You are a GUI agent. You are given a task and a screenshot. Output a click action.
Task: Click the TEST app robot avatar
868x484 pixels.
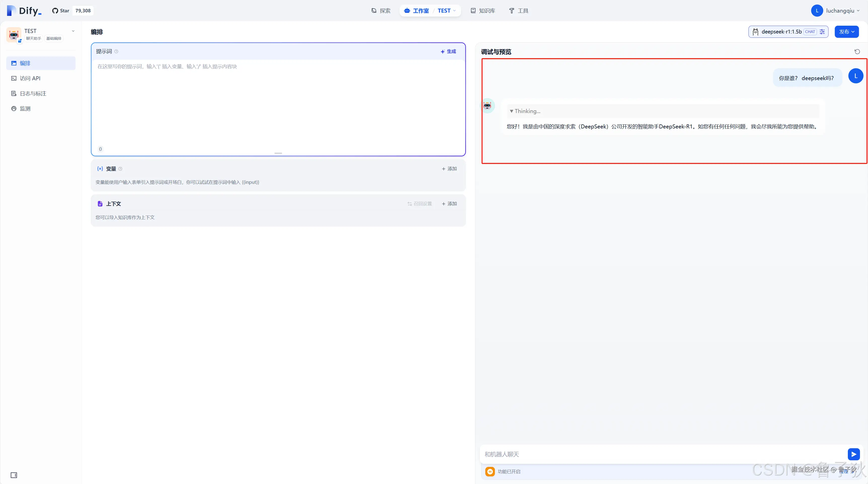(x=14, y=34)
